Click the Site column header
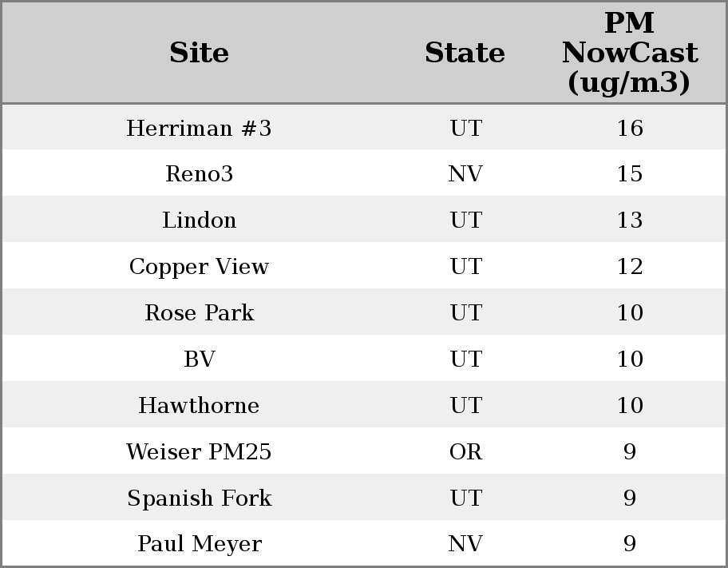Image resolution: width=728 pixels, height=568 pixels. [199, 53]
